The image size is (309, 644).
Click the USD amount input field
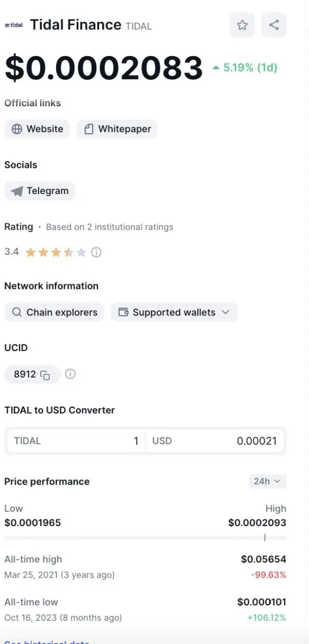click(x=215, y=441)
